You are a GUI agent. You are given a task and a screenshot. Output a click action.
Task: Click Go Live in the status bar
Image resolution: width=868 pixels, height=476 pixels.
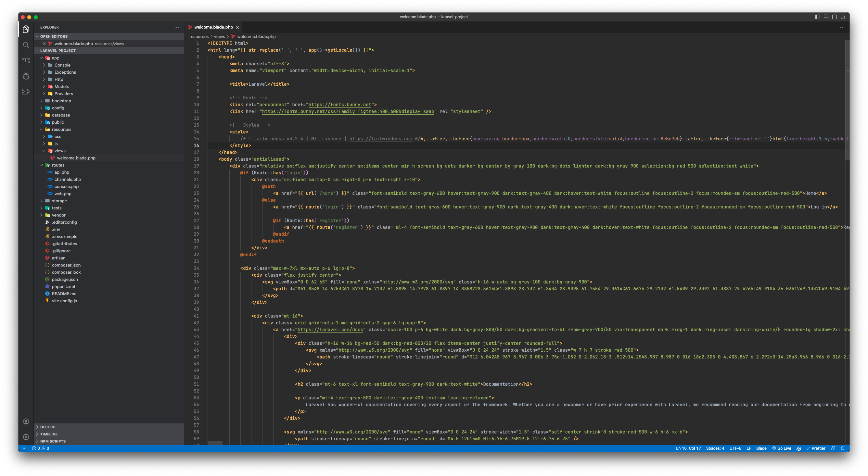[782, 448]
